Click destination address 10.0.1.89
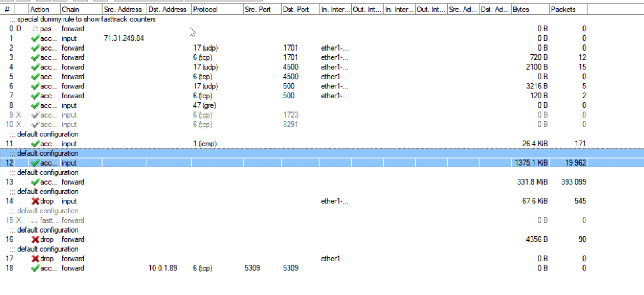 [163, 268]
